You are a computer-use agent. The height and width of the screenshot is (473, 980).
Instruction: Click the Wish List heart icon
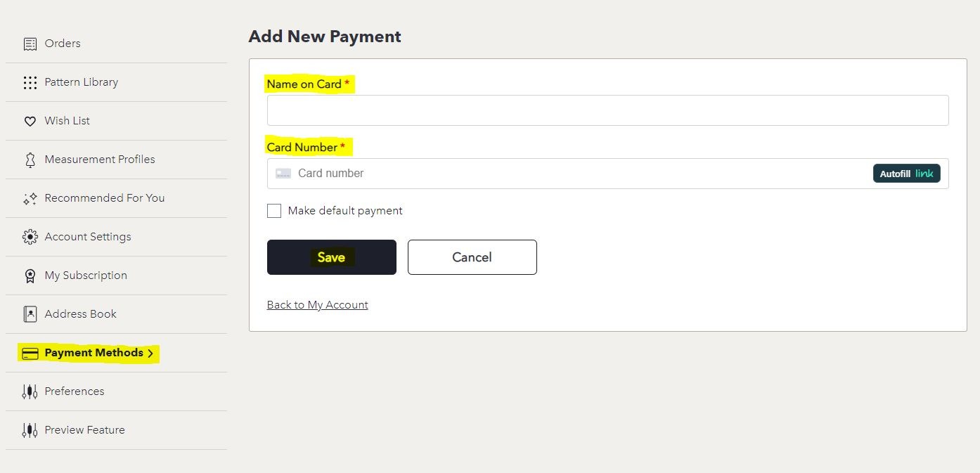30,122
